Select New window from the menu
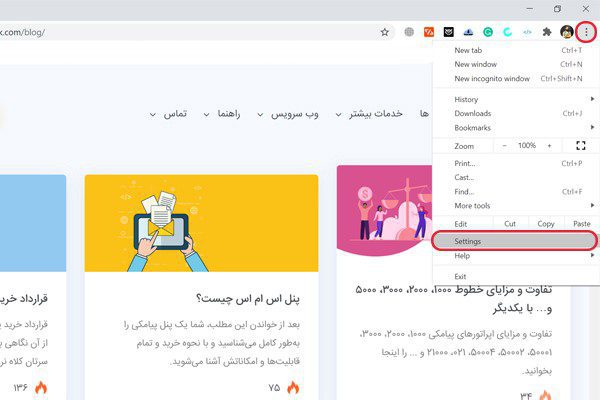 pos(516,64)
